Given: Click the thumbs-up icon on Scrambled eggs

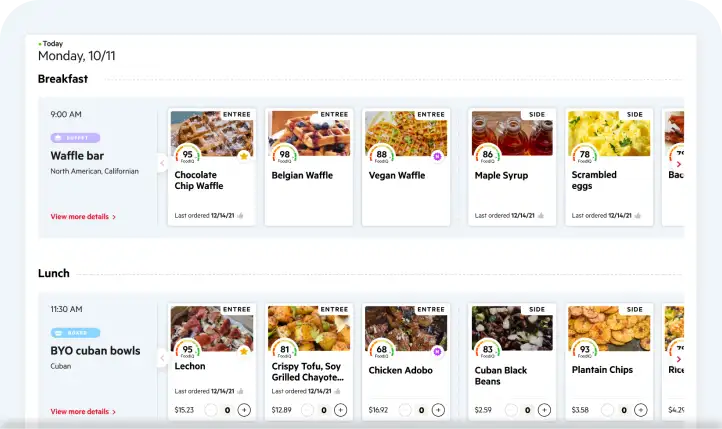Looking at the screenshot, I should point(636,215).
